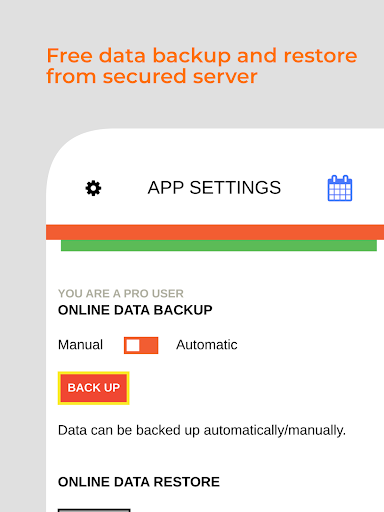
Task: Click the white knob on the backup toggle
Action: click(x=133, y=345)
